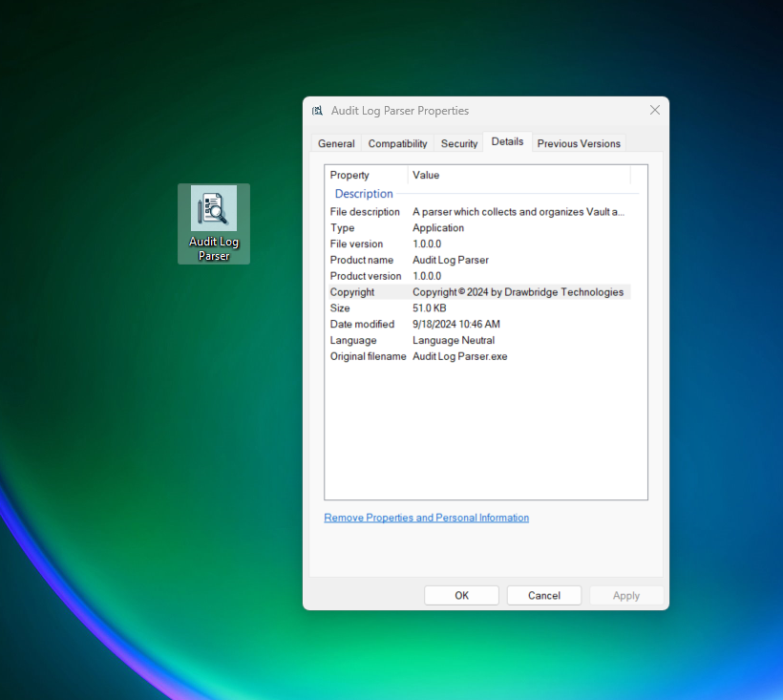This screenshot has width=783, height=700.
Task: Select the Original filename property row
Action: tap(479, 356)
